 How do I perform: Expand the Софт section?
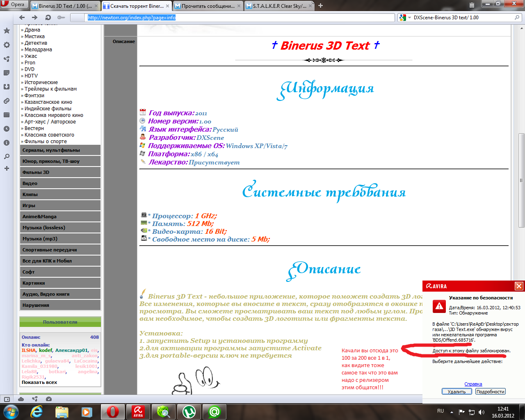60,272
